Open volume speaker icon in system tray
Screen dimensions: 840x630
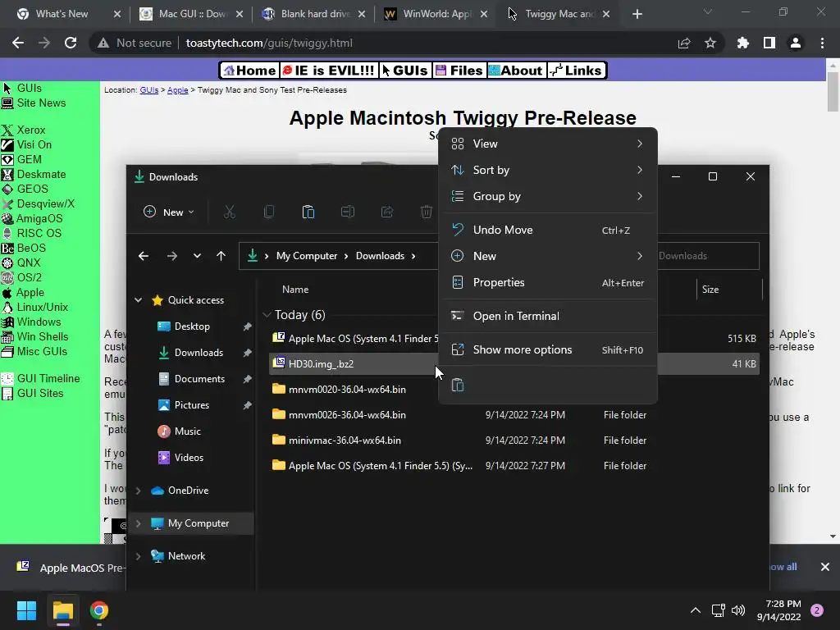(738, 610)
